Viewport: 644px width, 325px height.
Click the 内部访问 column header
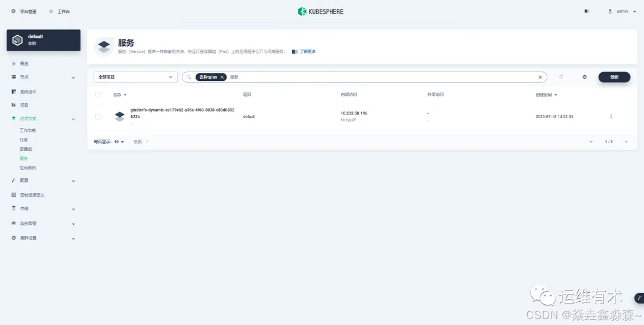click(x=349, y=94)
